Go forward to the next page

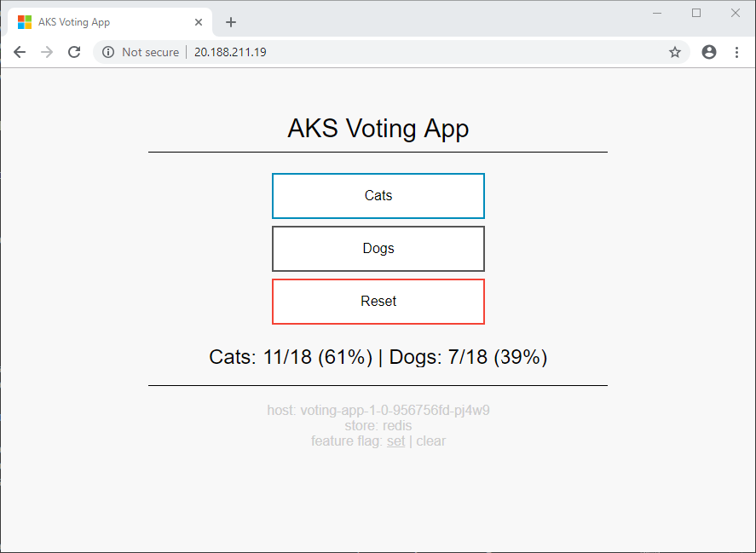coord(47,52)
